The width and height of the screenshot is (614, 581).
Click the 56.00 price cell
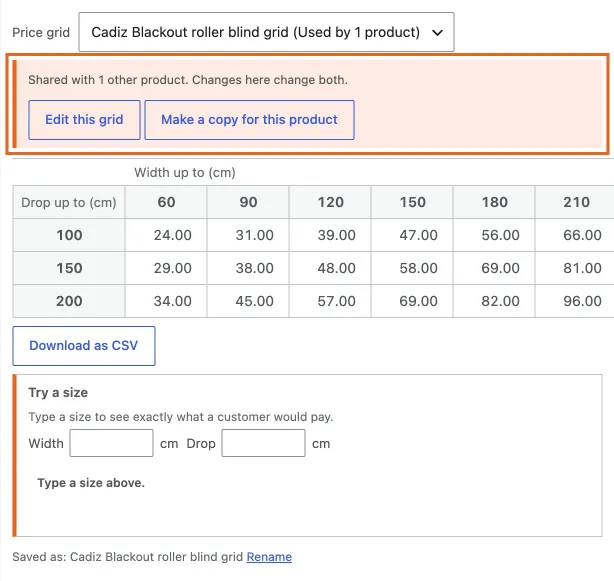(494, 235)
